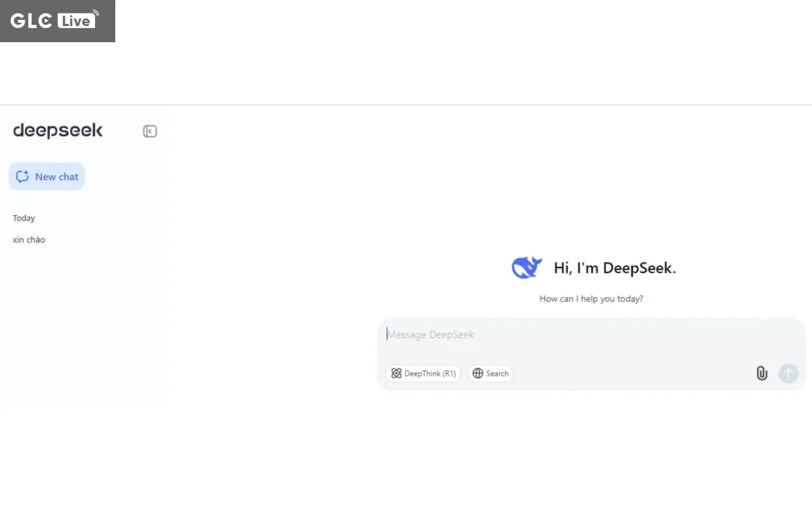Send message with the up arrow button
Image resolution: width=812 pixels, height=514 pixels.
788,373
